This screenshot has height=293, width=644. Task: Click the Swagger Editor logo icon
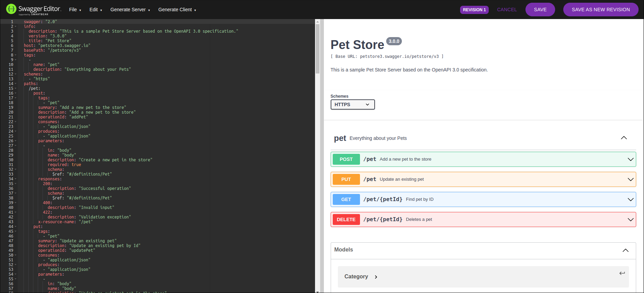click(11, 9)
